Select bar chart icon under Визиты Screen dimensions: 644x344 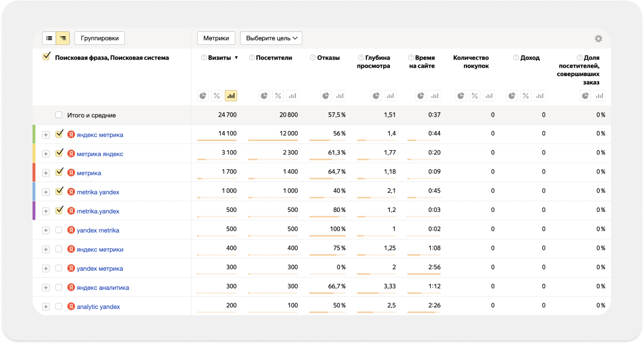point(231,96)
